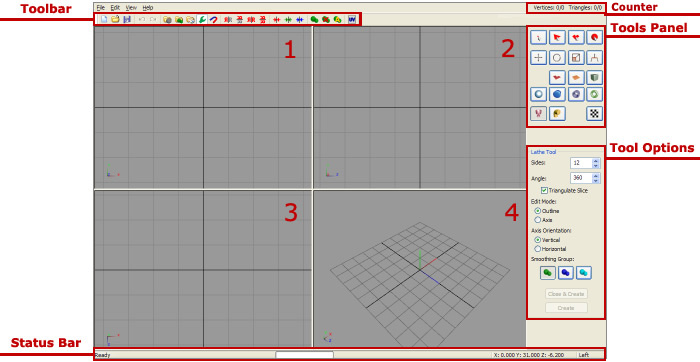Choose Vertical axis orientation

pos(538,240)
